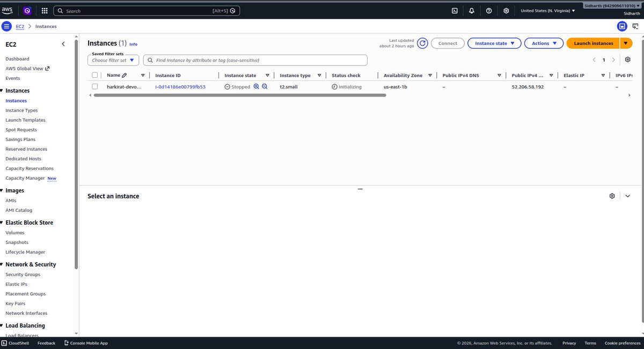
Task: Sort by Instance state column arrow
Action: 267,76
